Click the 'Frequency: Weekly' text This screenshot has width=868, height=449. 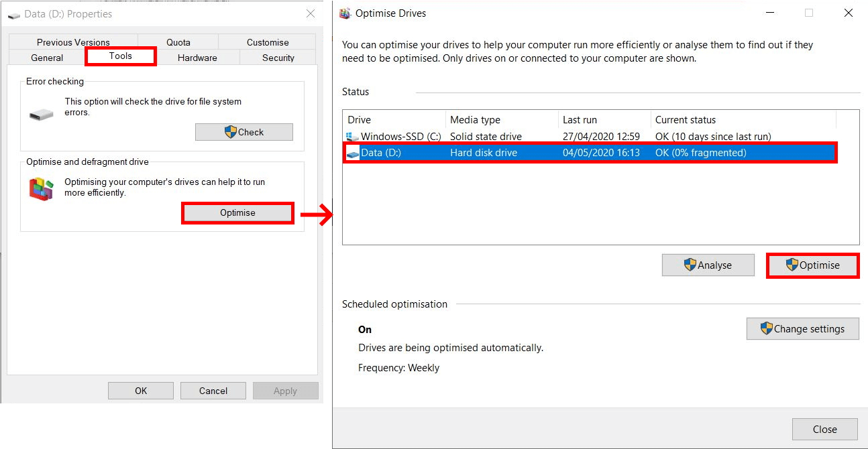(x=399, y=368)
